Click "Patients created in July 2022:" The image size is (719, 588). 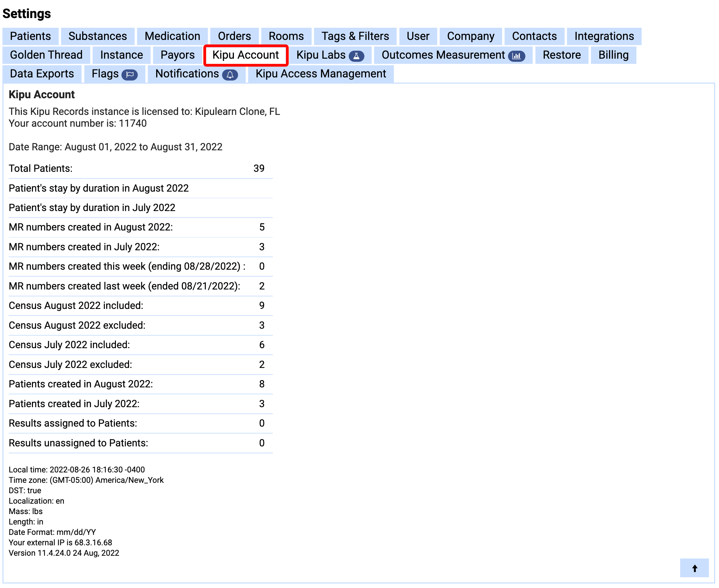coord(74,404)
